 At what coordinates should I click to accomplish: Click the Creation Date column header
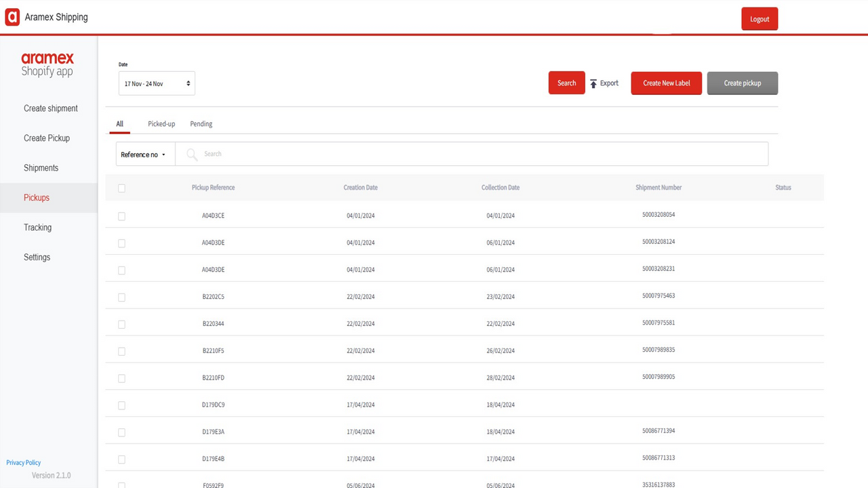coord(361,188)
